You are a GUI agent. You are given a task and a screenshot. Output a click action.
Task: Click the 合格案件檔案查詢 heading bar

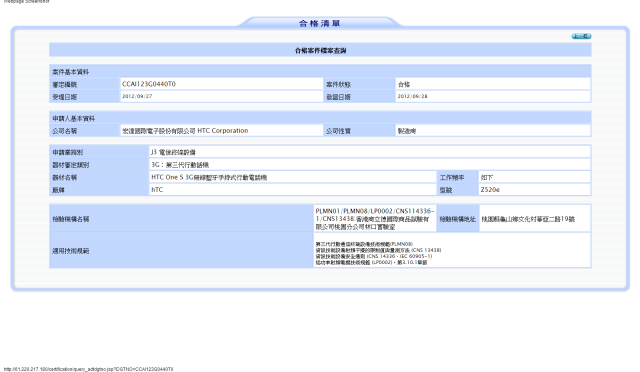point(320,50)
